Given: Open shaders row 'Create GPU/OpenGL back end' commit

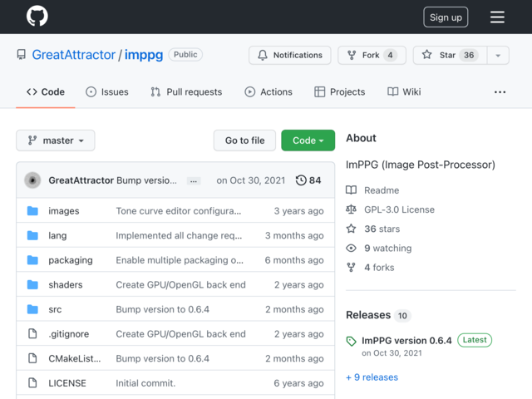Looking at the screenshot, I should tap(181, 284).
